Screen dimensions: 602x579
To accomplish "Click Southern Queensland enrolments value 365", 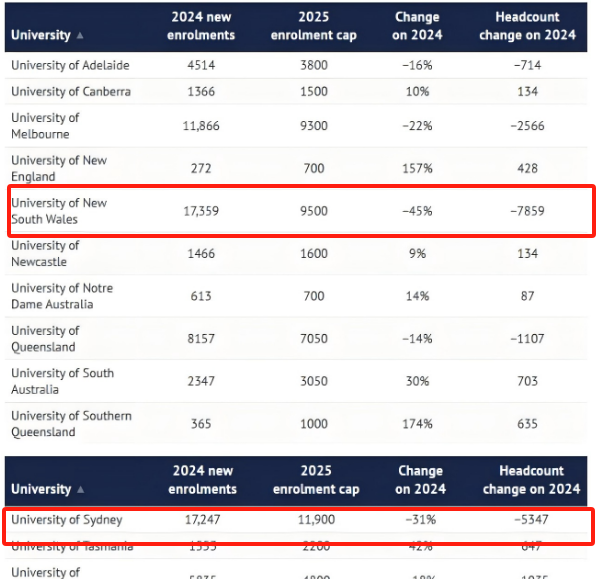I will point(201,424).
